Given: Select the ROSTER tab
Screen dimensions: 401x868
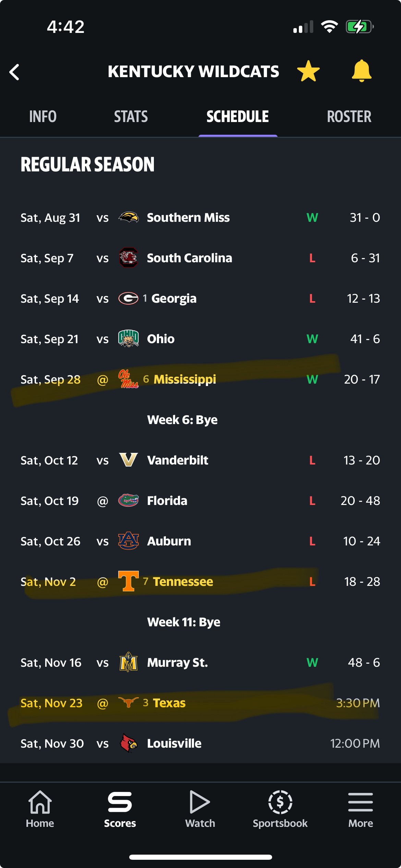Looking at the screenshot, I should pos(349,117).
